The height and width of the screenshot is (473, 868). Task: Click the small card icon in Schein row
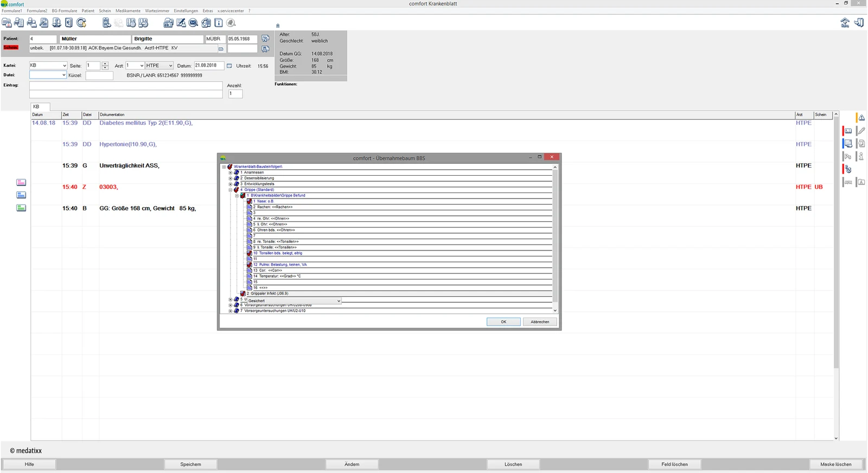coord(221,49)
